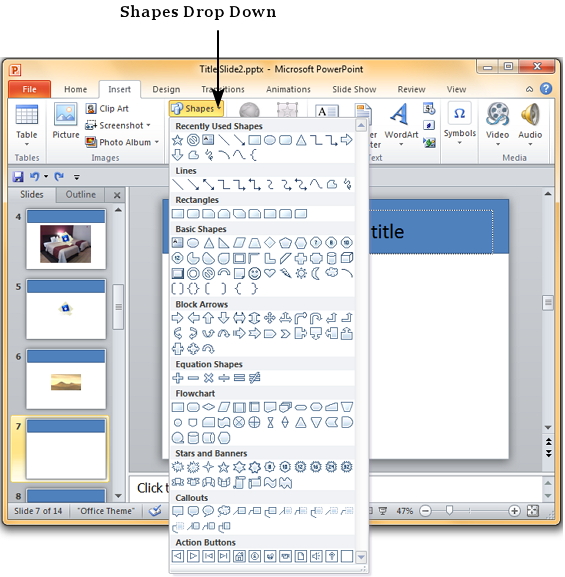Select the star in Recently Used Shapes
This screenshot has width=565, height=577.
coord(177,140)
